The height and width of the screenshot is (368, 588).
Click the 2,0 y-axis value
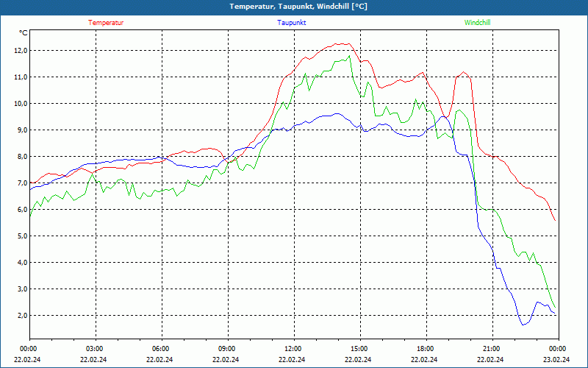[23, 316]
